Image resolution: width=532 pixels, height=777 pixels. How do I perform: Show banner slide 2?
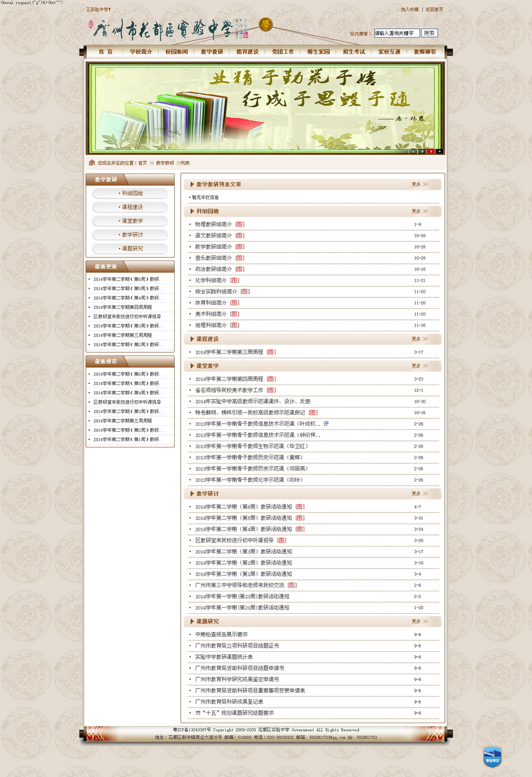coord(423,151)
